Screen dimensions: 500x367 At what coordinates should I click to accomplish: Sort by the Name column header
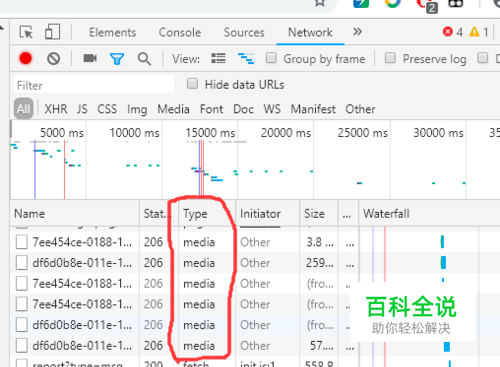tap(75, 213)
